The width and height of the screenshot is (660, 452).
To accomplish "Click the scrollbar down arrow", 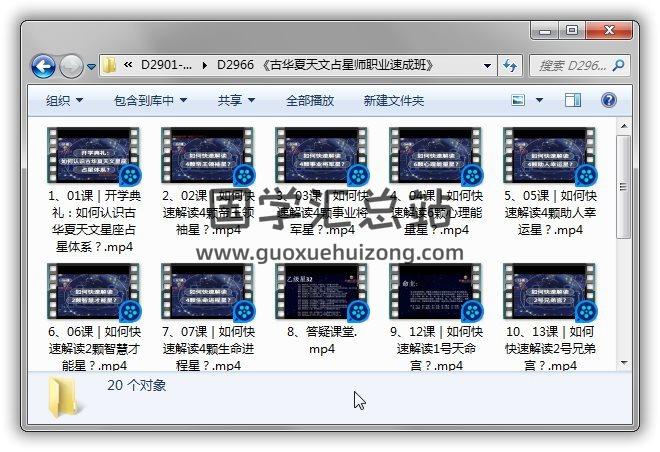I will click(624, 363).
